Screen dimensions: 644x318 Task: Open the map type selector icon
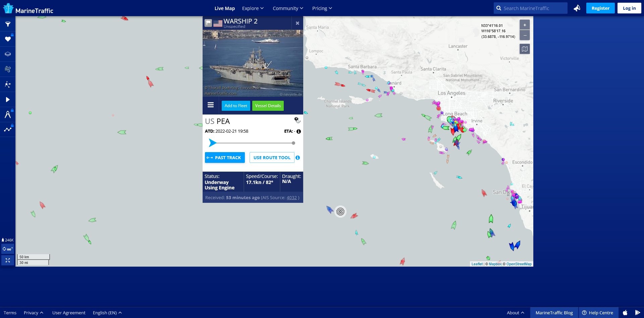pos(525,49)
